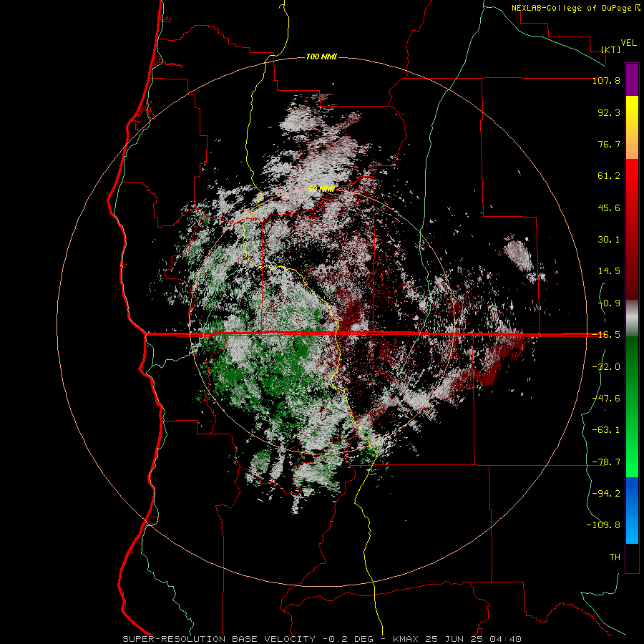Pick the gray near-zero segment of color bar
The width and height of the screenshot is (644, 644).
coord(632,318)
